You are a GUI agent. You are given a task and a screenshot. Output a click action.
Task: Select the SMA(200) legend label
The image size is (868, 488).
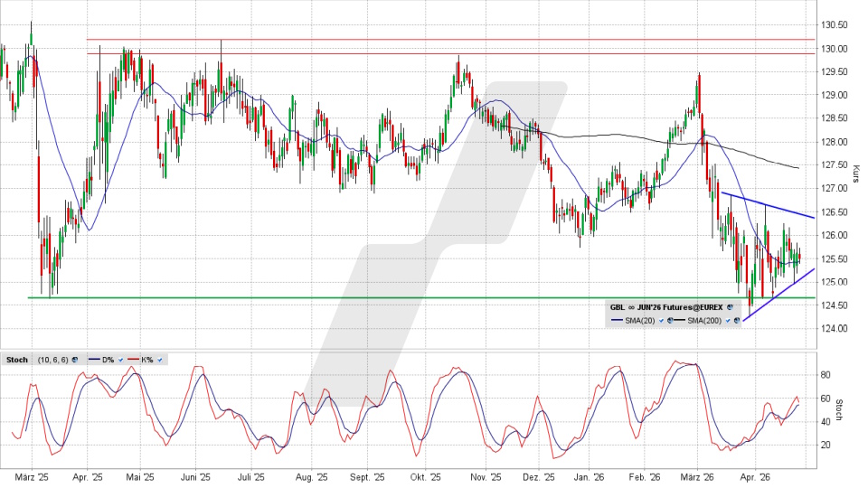click(707, 320)
